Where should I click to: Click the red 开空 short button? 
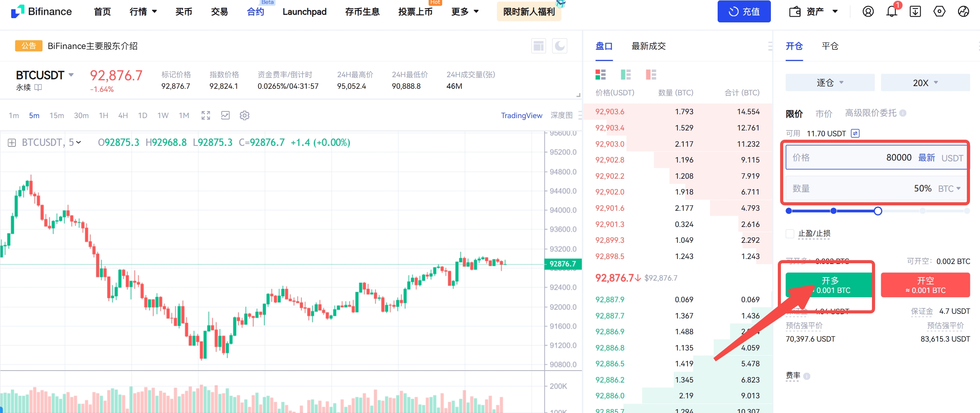[925, 285]
